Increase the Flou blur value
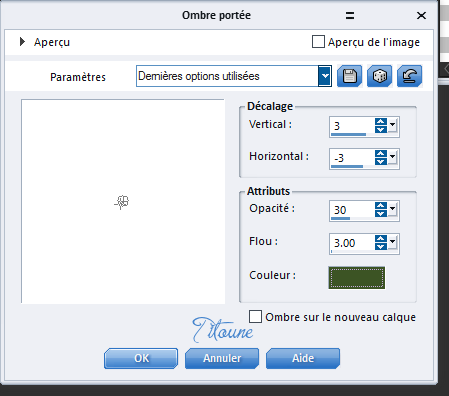This screenshot has height=396, width=449. click(381, 239)
